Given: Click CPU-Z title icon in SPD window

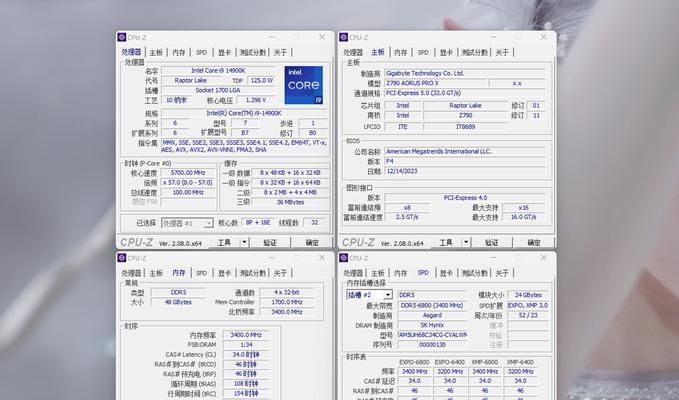Looking at the screenshot, I should pyautogui.click(x=344, y=258).
